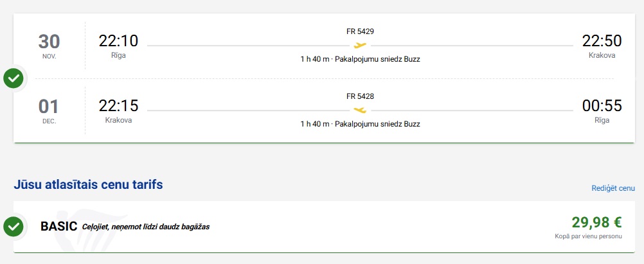Click the yellow plane icon under FR 5428
This screenshot has height=264, width=644.
click(360, 110)
